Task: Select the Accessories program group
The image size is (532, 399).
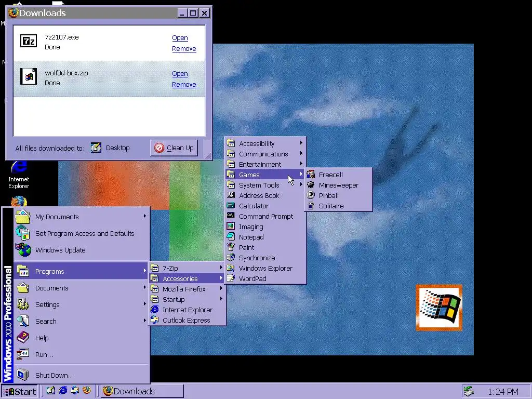Action: (187, 278)
